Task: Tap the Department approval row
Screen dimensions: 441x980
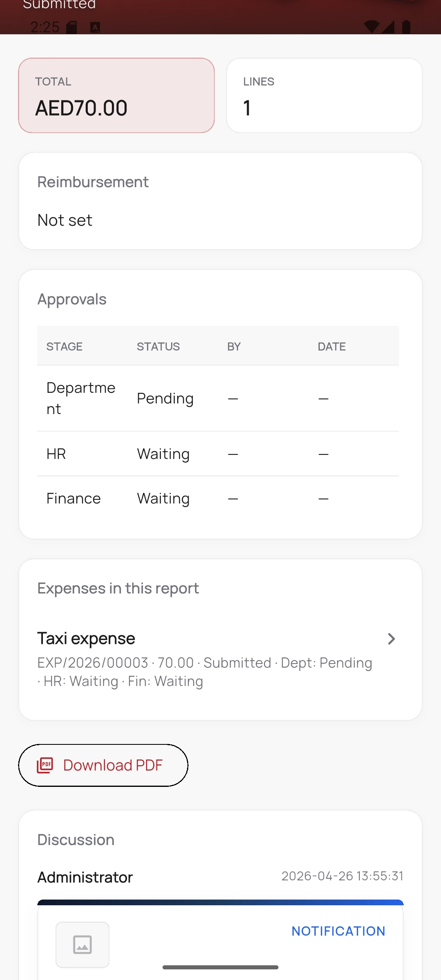Action: tap(218, 398)
